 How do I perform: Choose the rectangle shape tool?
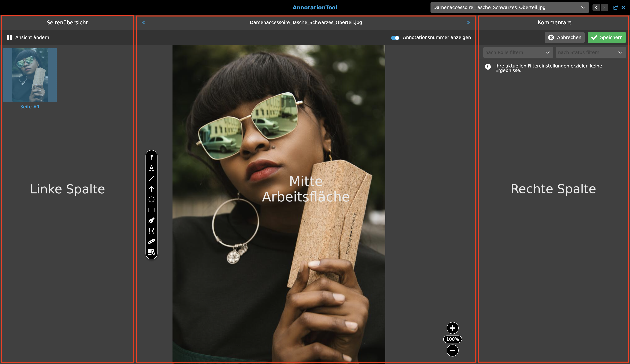click(x=151, y=210)
